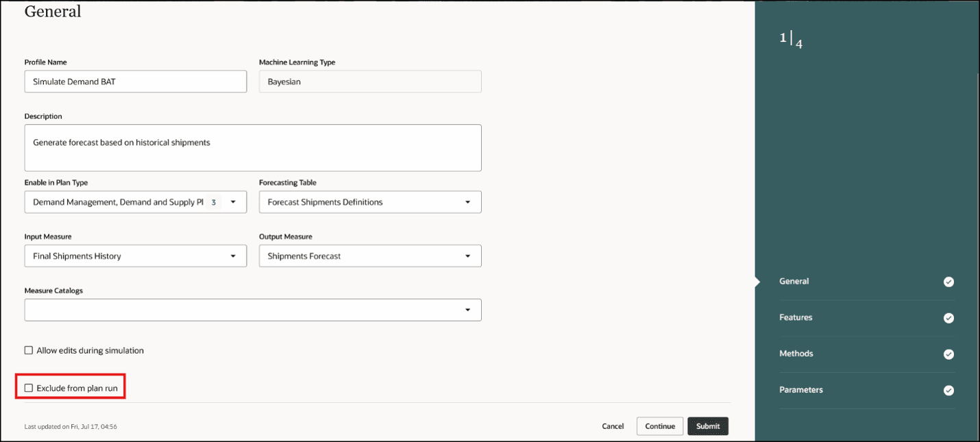Go to the Features step

pyautogui.click(x=796, y=317)
